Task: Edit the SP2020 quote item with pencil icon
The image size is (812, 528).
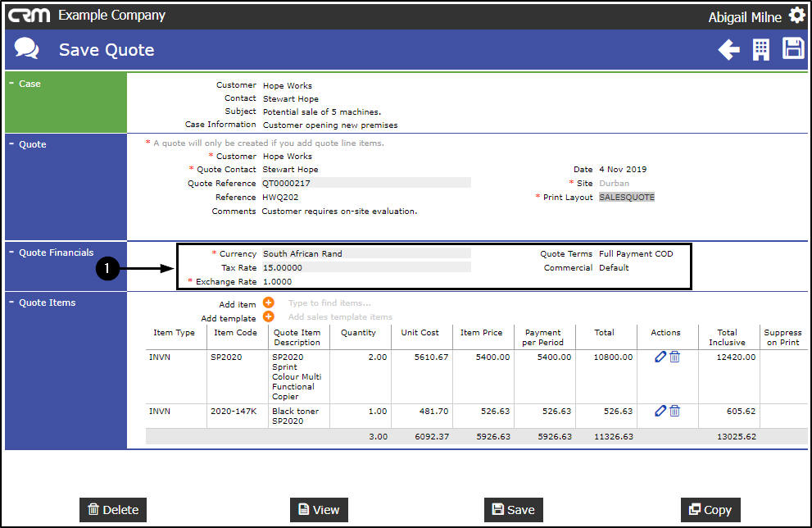Action: coord(660,357)
